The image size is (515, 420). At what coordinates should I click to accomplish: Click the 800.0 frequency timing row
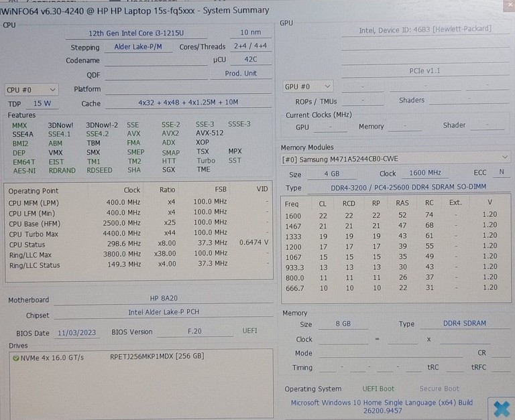396,277
